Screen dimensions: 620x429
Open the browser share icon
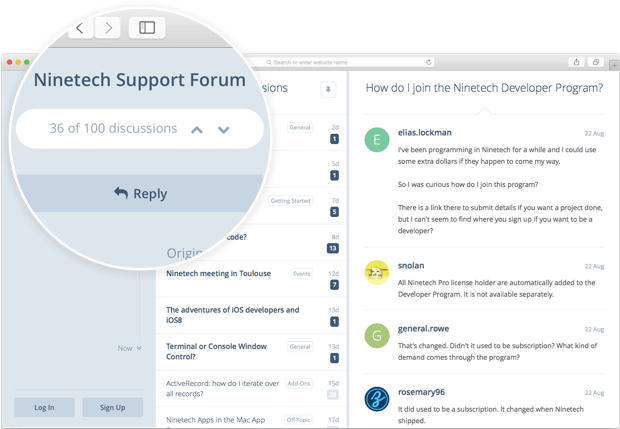[576, 62]
